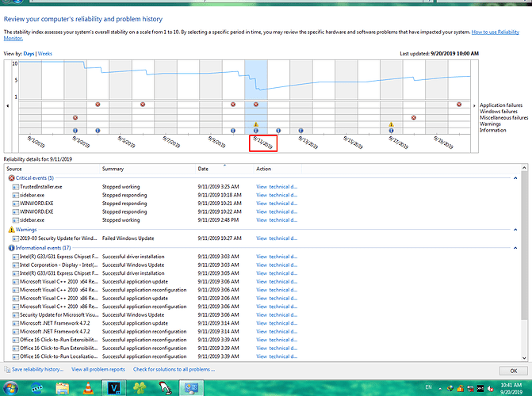Select the information icon on 9/17/2019
The image size is (532, 396).
[391, 131]
